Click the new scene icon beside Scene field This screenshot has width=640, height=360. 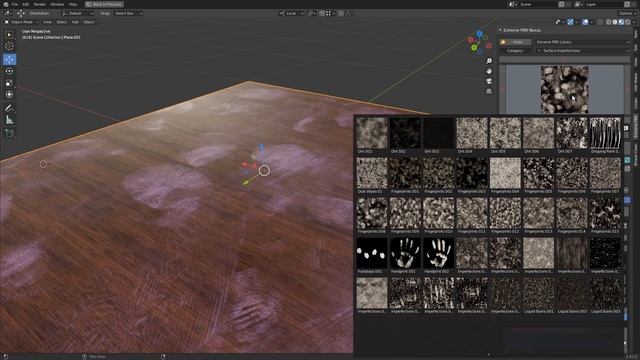coord(561,4)
